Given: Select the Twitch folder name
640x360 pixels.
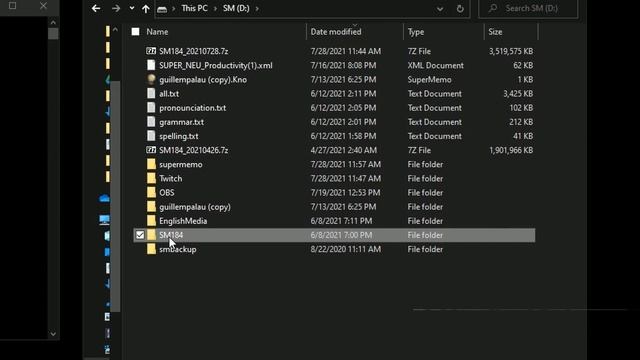Looking at the screenshot, I should pos(171,178).
